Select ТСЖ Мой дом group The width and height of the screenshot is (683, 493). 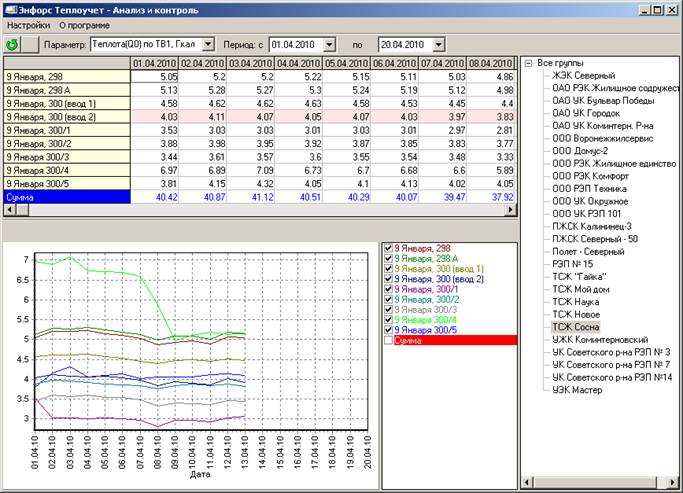click(581, 290)
